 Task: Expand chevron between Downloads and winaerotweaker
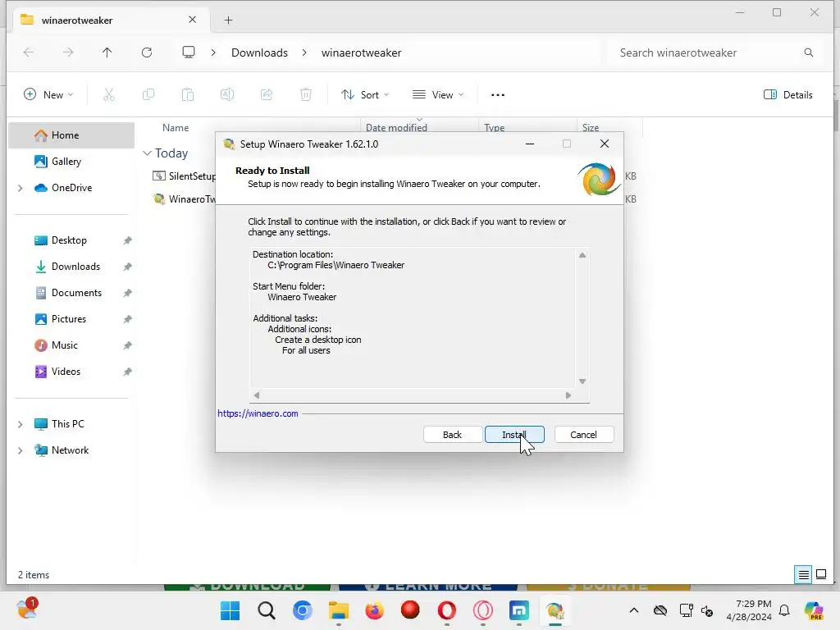click(304, 52)
